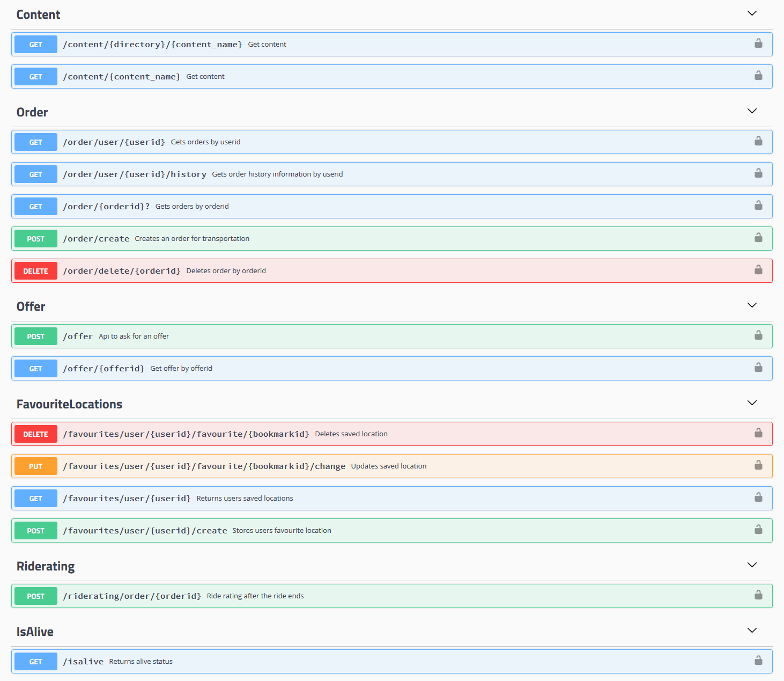Click 'Deletes saved location' description
784x681 pixels.
tap(351, 434)
